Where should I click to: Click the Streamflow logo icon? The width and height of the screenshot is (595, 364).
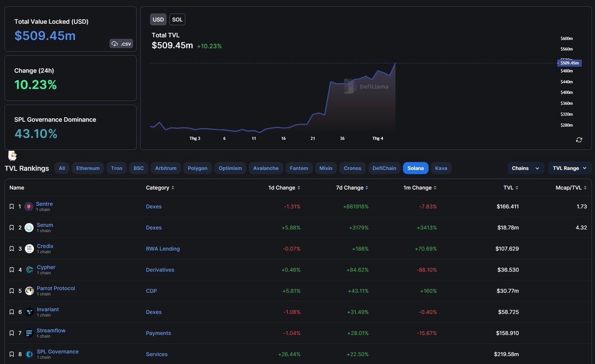pos(29,333)
